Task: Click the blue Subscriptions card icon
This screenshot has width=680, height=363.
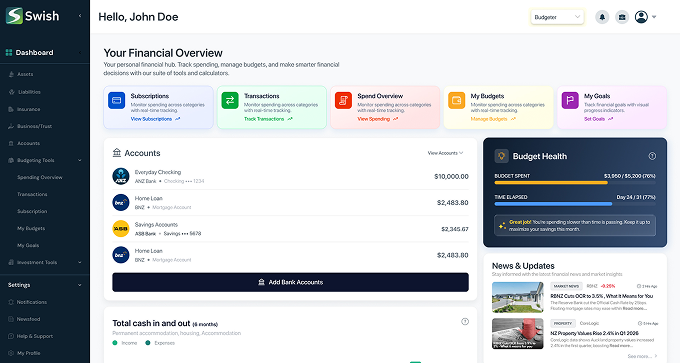Action: (117, 100)
